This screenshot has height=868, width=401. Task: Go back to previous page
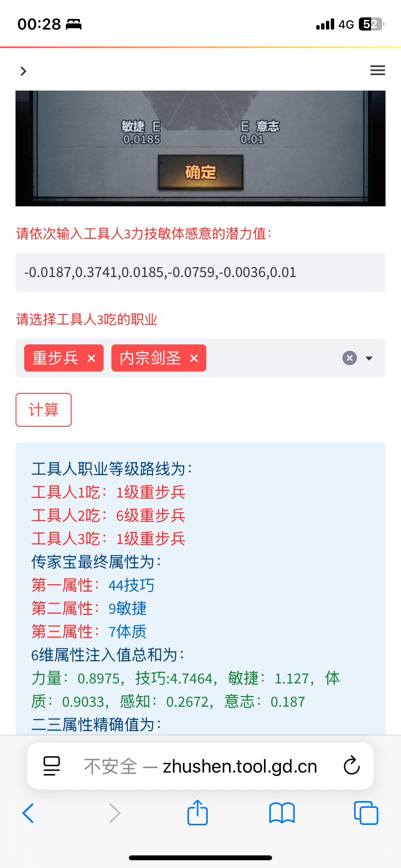tap(28, 813)
